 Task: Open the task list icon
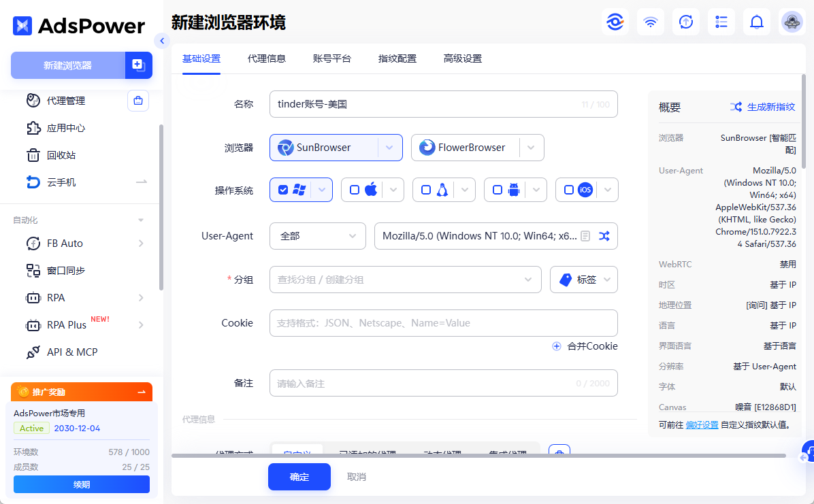[721, 22]
